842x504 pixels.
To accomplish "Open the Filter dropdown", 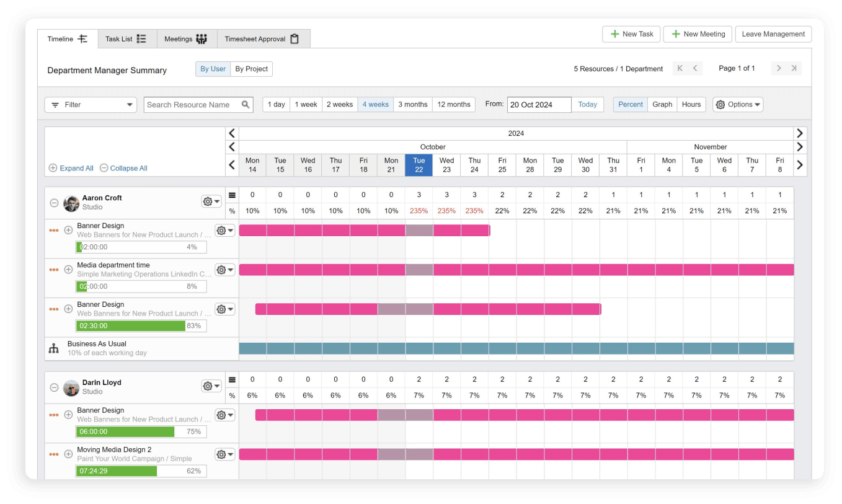I will (x=90, y=104).
